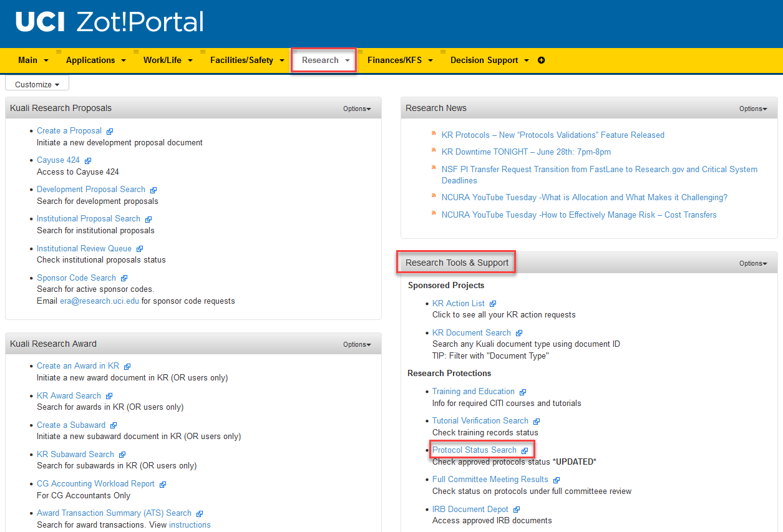
Task: Click external-link icon beside KR Action List
Action: click(493, 304)
